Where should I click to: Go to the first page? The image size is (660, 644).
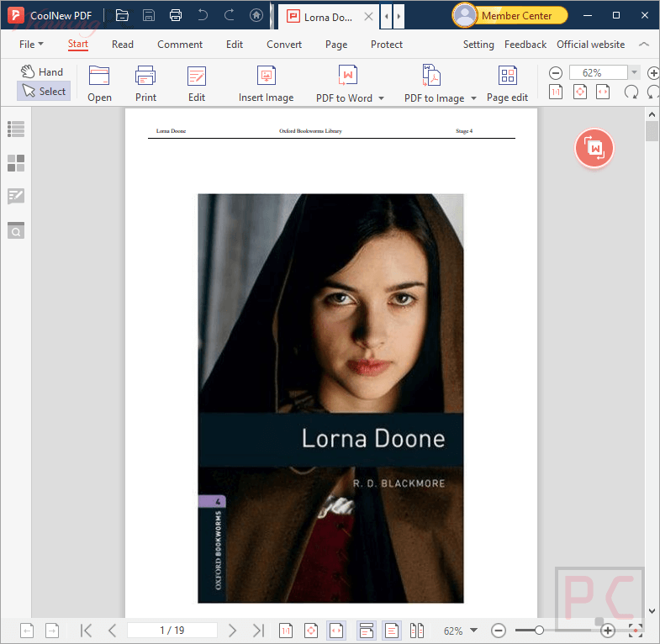click(x=86, y=630)
